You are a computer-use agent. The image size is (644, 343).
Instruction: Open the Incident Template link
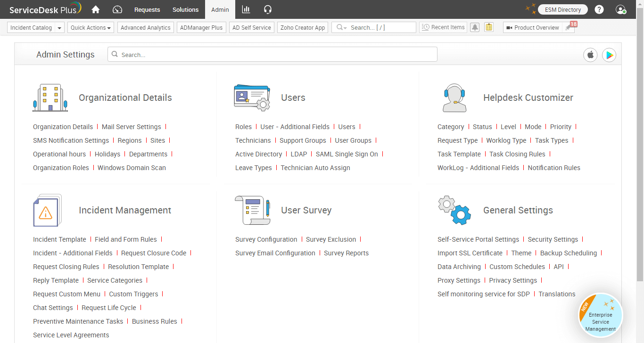(x=59, y=239)
